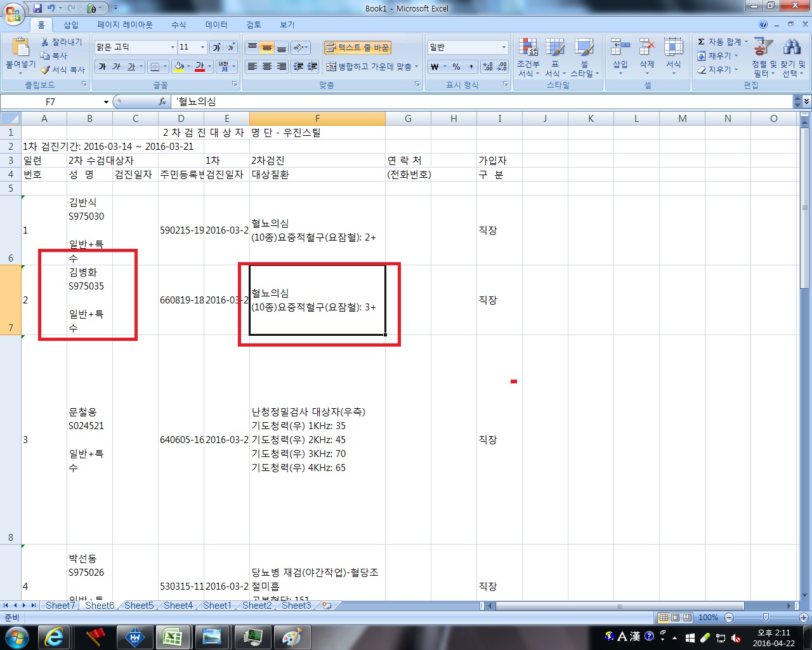The height and width of the screenshot is (650, 812).
Task: Click the percent style icon
Action: 456,67
